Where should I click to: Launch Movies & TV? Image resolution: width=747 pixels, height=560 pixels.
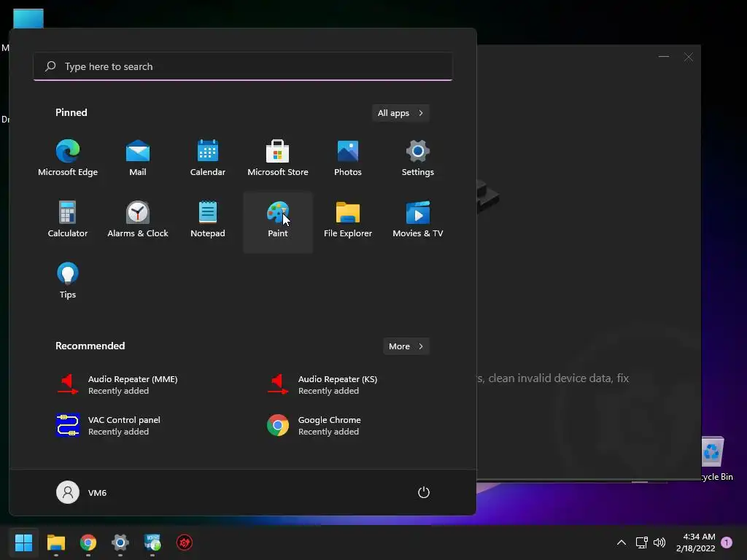point(418,219)
